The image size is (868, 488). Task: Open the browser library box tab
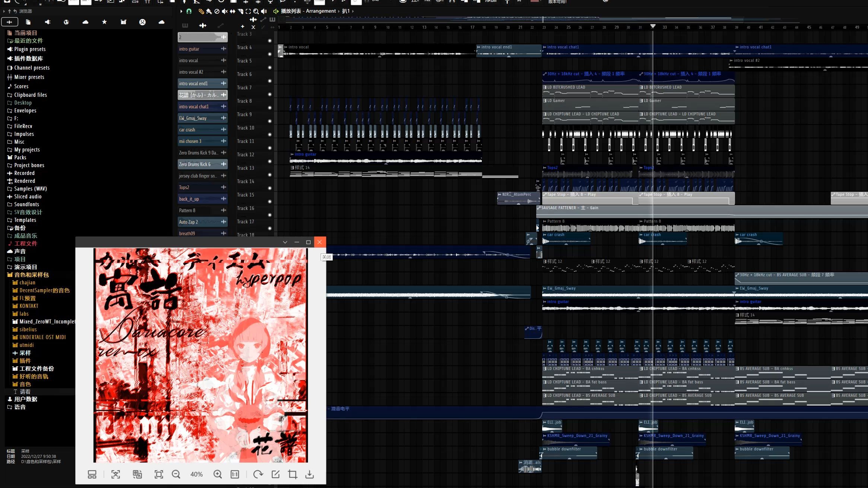click(x=123, y=22)
